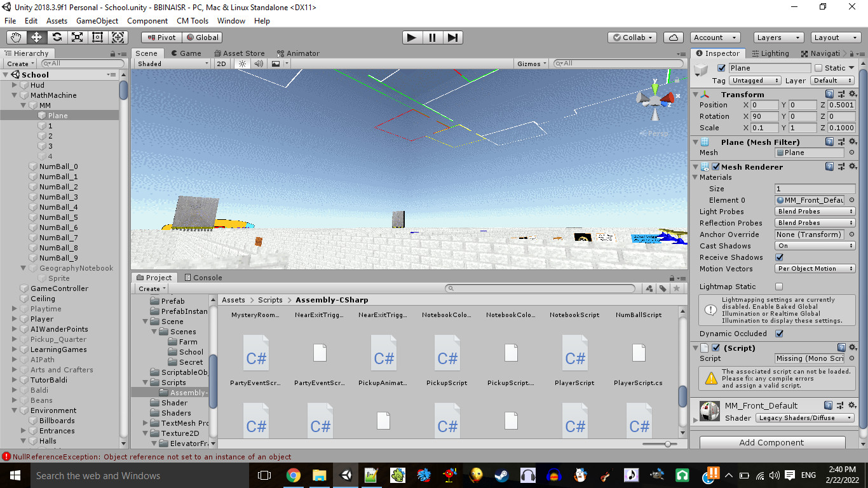Toggle scene audio speaker icon
Viewport: 868px width, 488px height.
[259, 64]
